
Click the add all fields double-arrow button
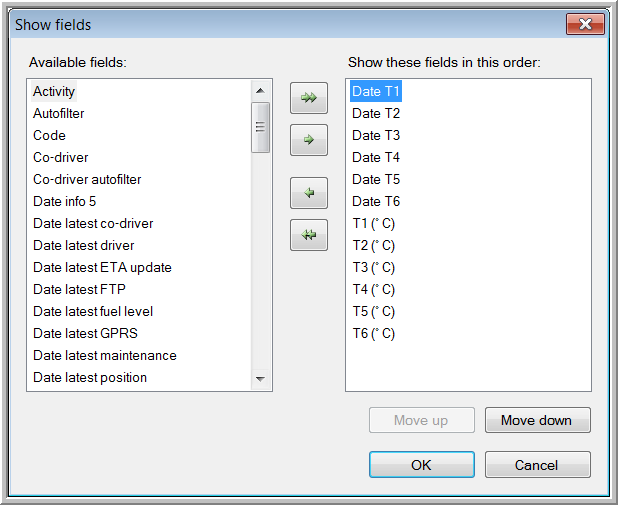tap(309, 98)
